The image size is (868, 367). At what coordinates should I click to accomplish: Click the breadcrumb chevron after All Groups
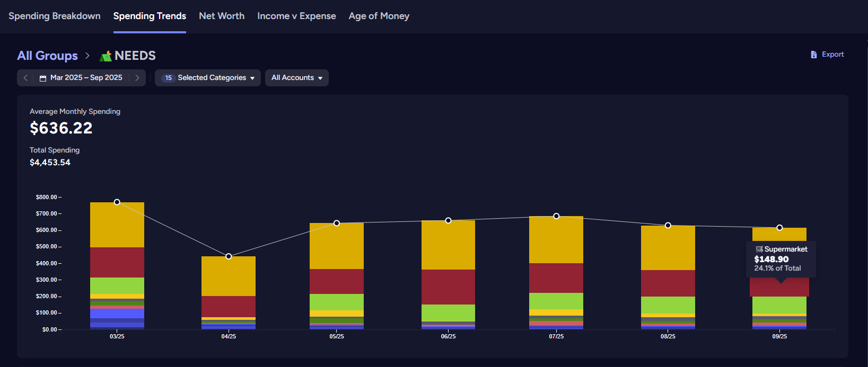pos(87,56)
